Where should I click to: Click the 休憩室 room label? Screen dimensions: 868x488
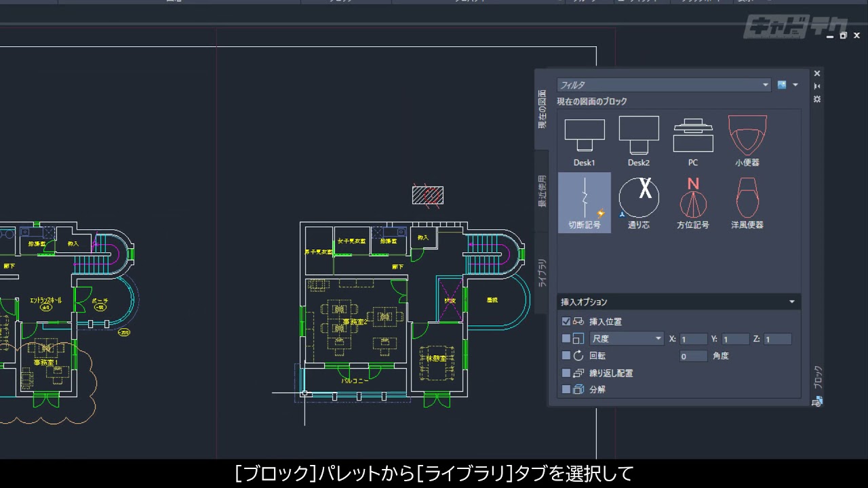point(437,358)
